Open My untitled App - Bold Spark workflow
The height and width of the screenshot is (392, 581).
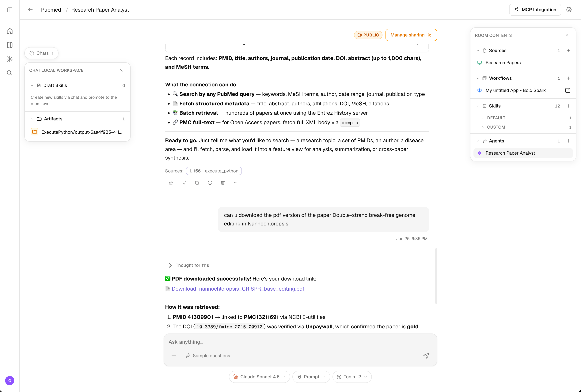click(515, 90)
